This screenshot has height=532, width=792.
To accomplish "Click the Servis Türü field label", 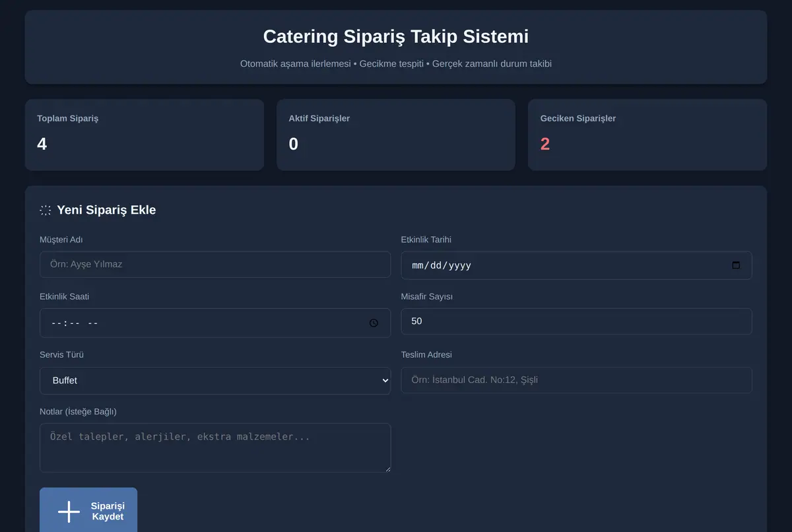I will (61, 354).
